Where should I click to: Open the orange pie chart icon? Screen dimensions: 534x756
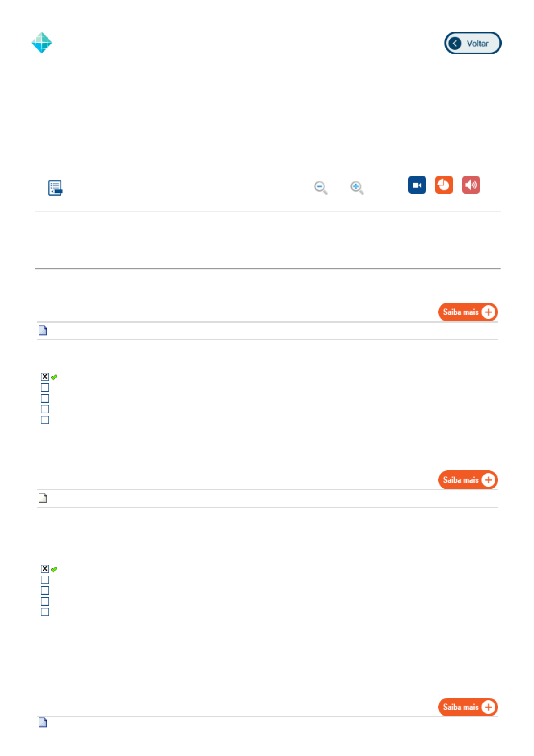click(444, 185)
